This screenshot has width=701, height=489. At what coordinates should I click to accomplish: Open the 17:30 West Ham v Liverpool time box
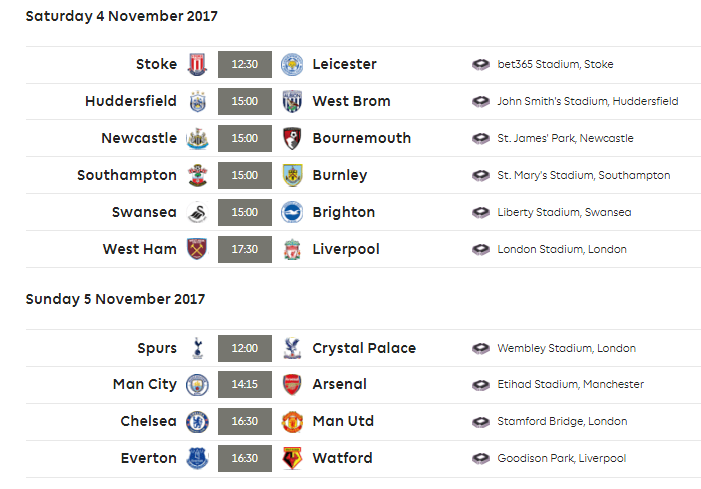tap(245, 249)
